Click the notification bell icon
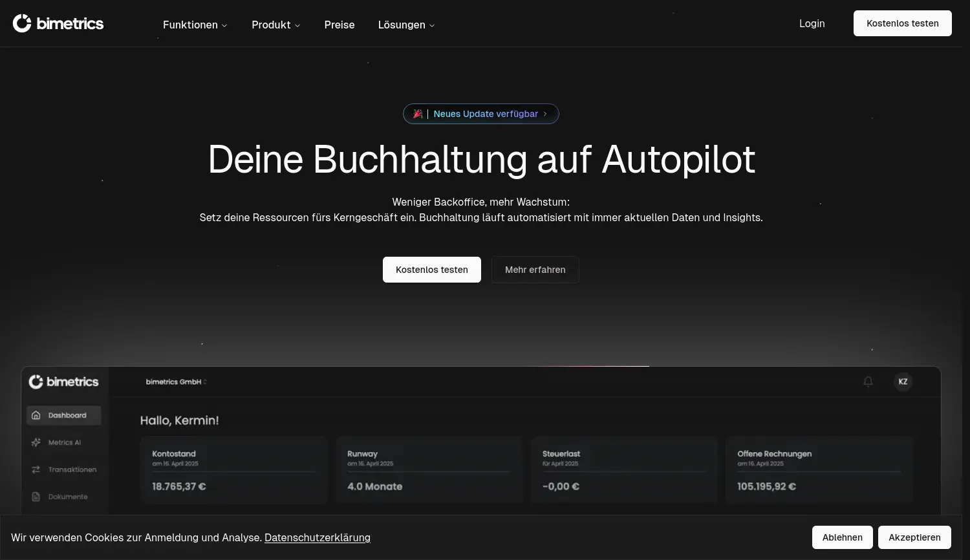 coord(868,382)
